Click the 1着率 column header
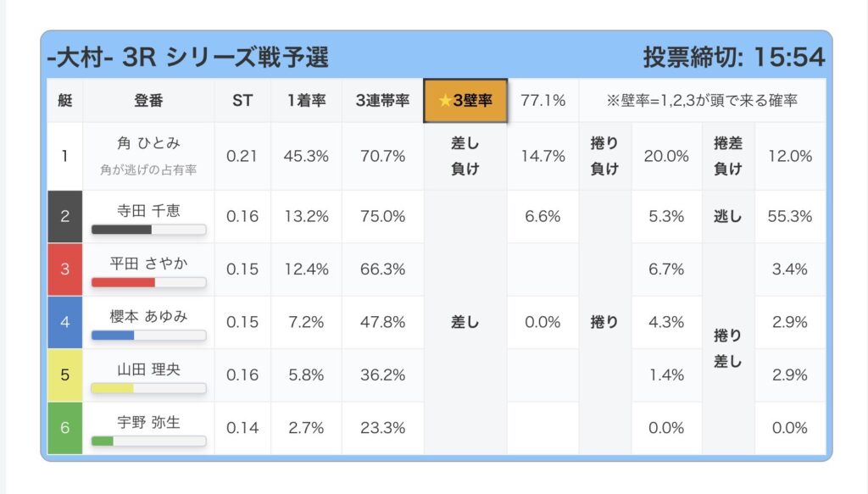Screen dimensions: 868x494 click(x=306, y=101)
